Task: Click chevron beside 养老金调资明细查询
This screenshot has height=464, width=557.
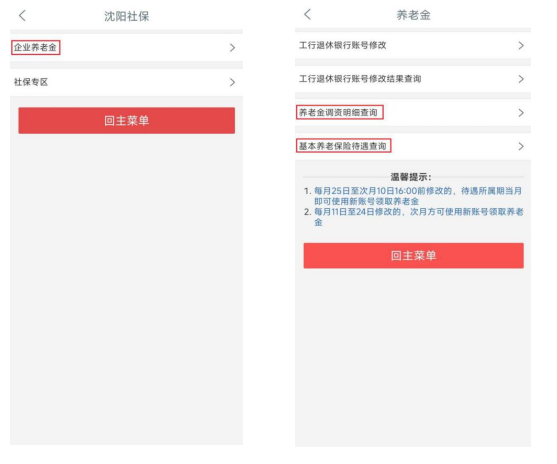Action: tap(521, 113)
